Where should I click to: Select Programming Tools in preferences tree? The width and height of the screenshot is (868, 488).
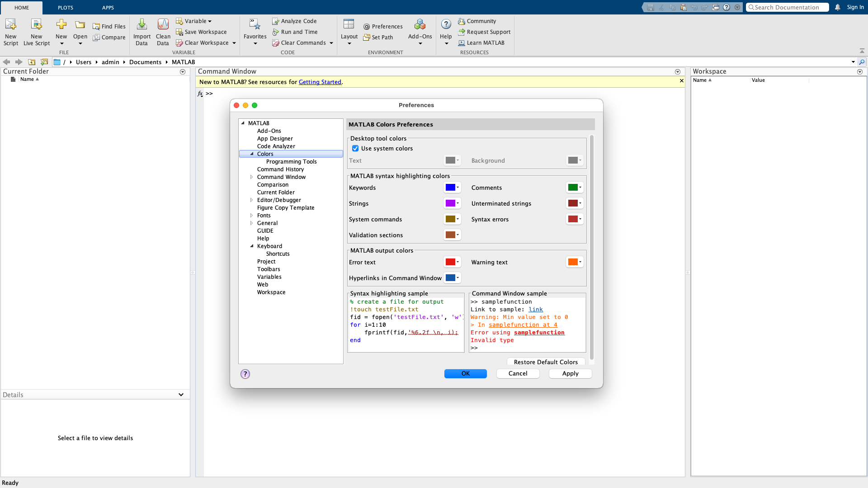click(x=292, y=162)
